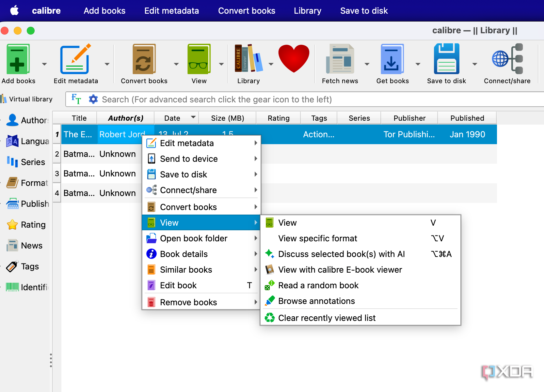The width and height of the screenshot is (544, 392).
Task: Open the Edit metadata toolbar icon
Action: click(76, 59)
